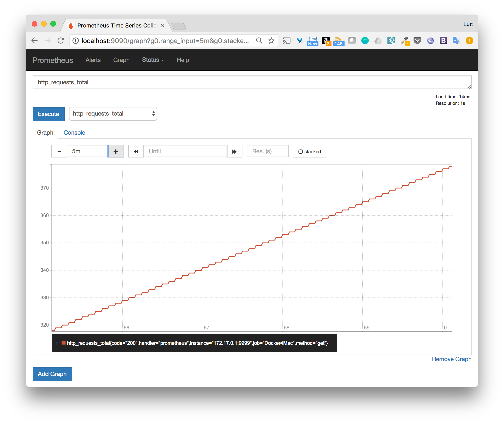The image size is (504, 424).
Task: Click the Until date input field
Action: [185, 151]
